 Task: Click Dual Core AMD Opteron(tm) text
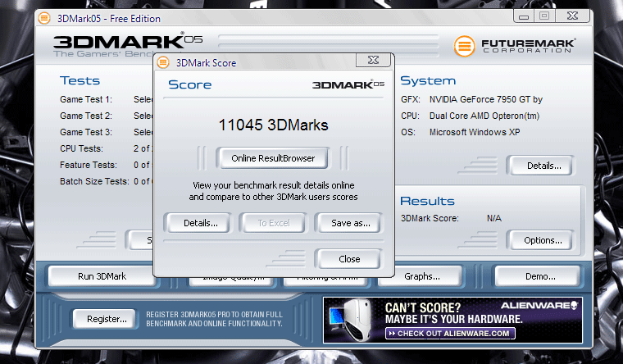[x=484, y=116]
